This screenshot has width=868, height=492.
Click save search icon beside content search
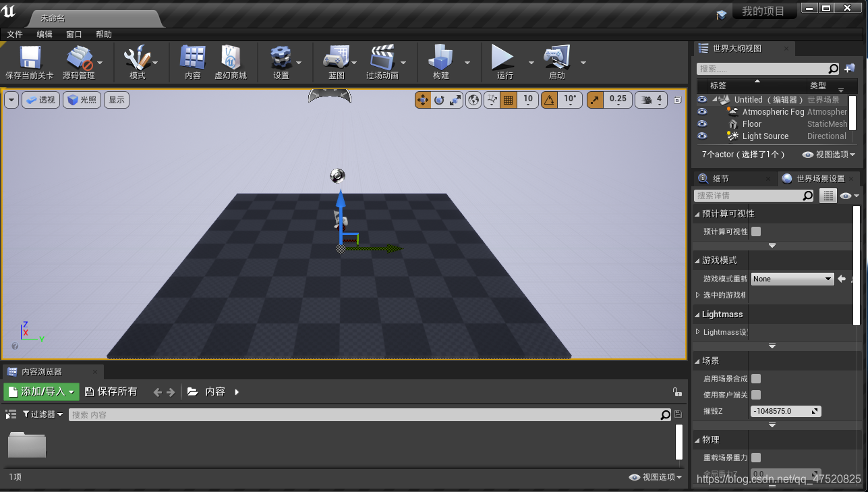678,414
